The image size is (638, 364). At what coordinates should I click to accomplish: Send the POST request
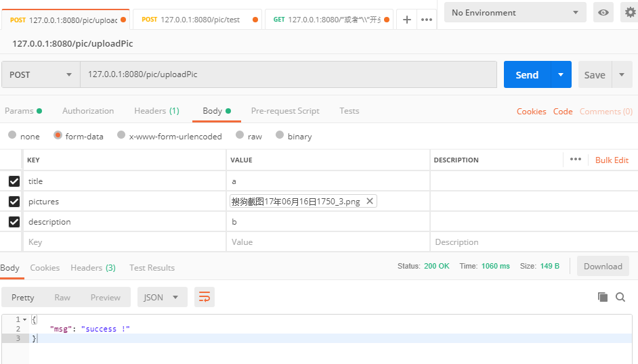(x=528, y=74)
